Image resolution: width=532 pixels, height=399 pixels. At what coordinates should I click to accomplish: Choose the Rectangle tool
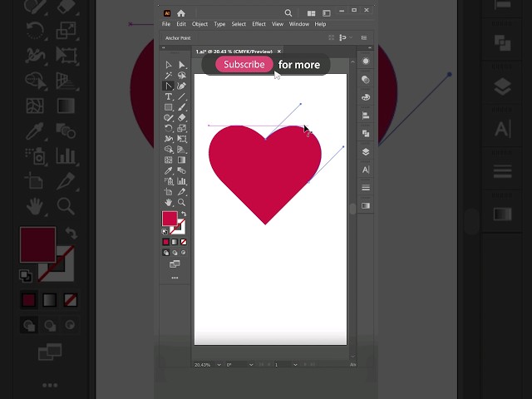coord(168,107)
